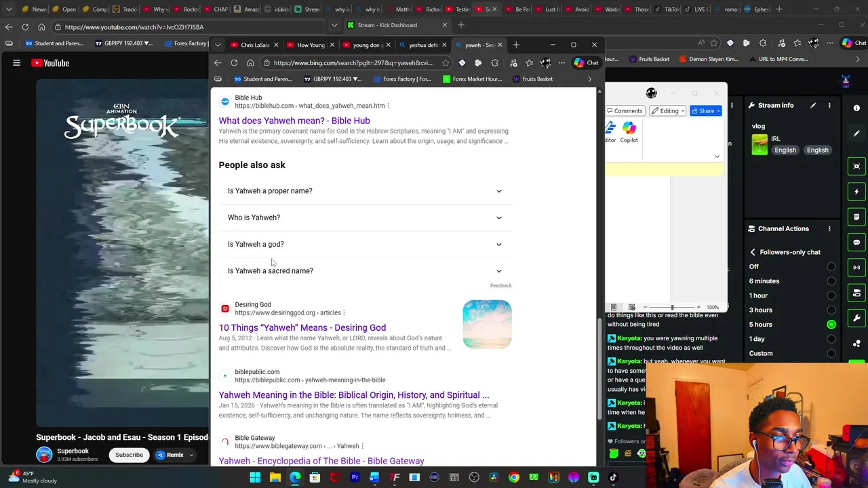This screenshot has width=868, height=488.
Task: Open Superbook channel avatar
Action: (x=44, y=455)
